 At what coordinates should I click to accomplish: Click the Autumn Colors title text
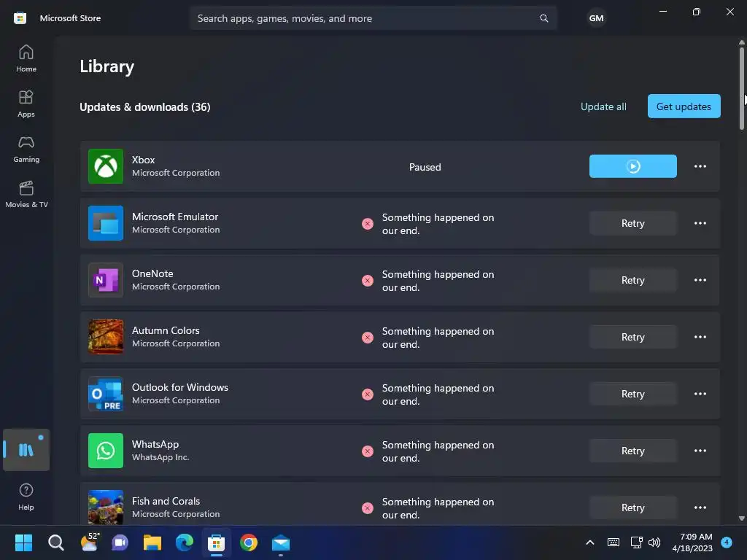(166, 330)
